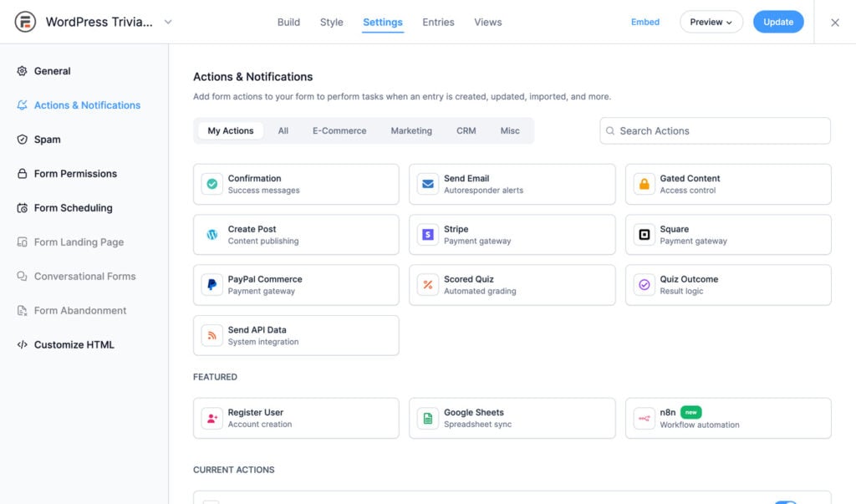Screen dimensions: 856x504
Task: Click the Embed link
Action: (x=645, y=22)
